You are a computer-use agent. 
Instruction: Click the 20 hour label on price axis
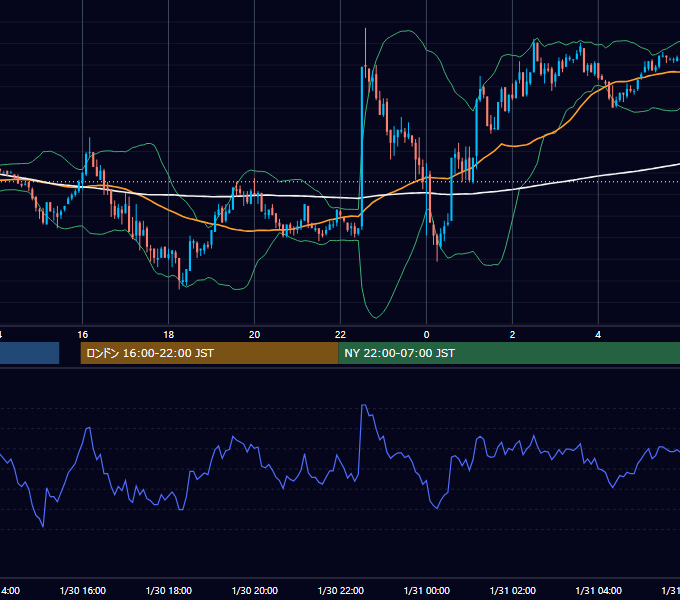[x=255, y=335]
